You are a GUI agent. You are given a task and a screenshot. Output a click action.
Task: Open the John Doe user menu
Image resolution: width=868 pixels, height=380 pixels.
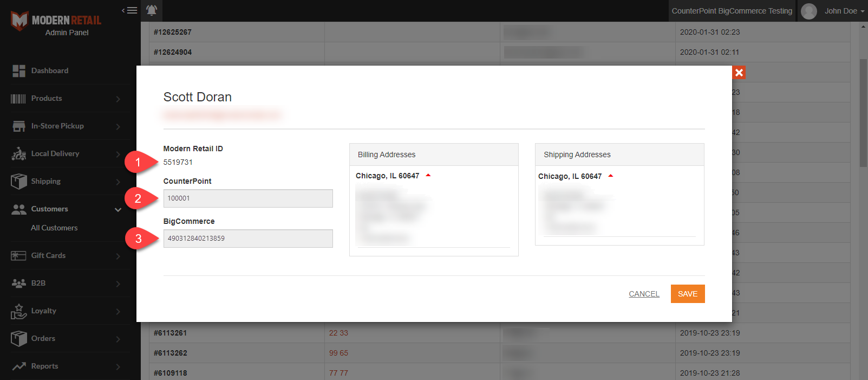tap(844, 11)
